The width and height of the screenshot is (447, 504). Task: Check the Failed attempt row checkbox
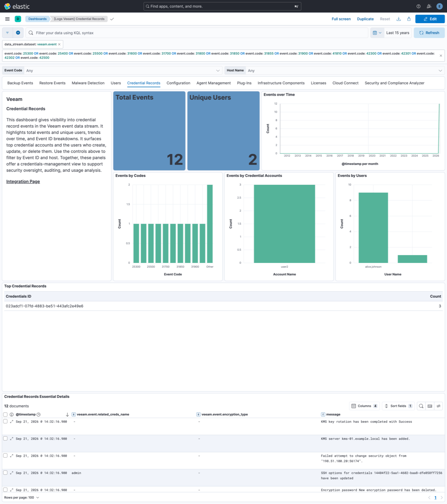[6, 456]
